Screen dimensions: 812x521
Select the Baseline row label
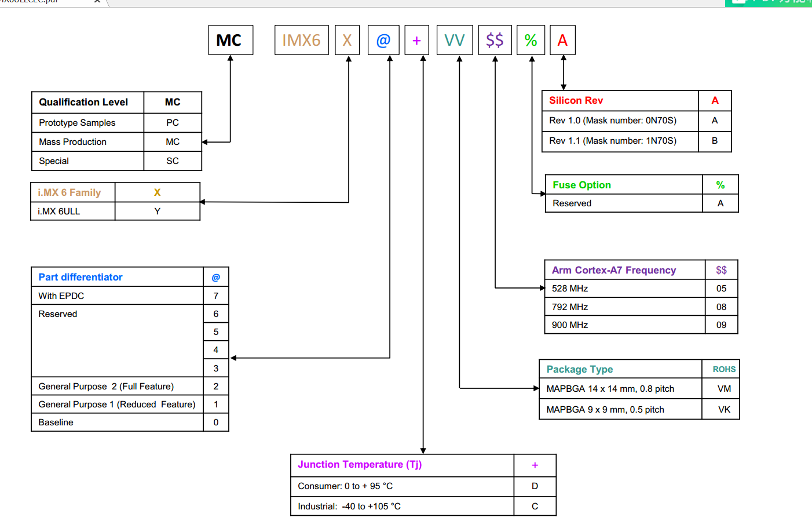(56, 422)
